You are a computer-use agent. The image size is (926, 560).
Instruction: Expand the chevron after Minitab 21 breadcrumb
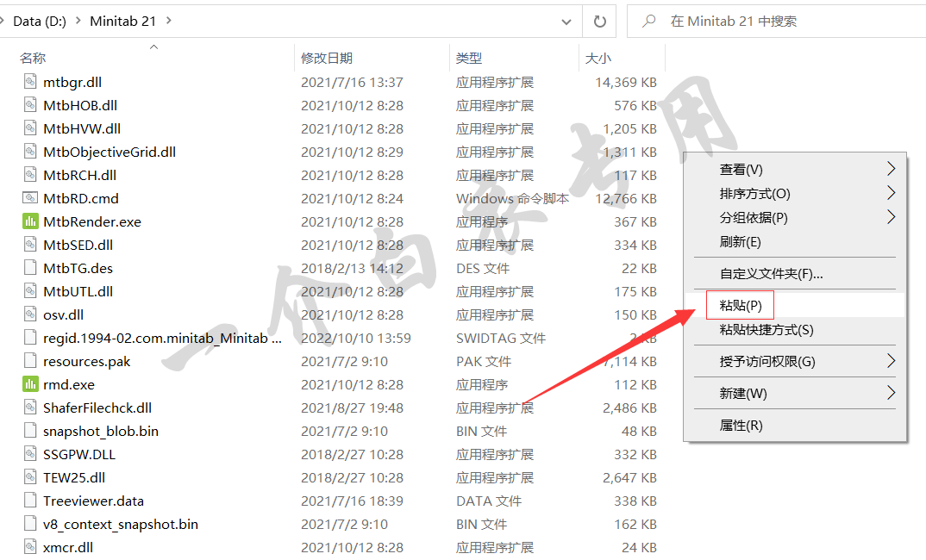(x=168, y=21)
